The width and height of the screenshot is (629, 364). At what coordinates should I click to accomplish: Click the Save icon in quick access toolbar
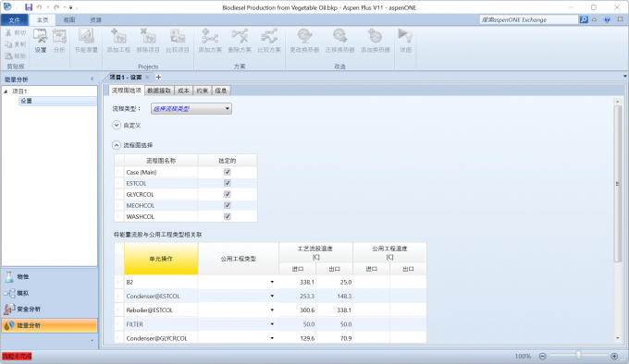[x=29, y=7]
